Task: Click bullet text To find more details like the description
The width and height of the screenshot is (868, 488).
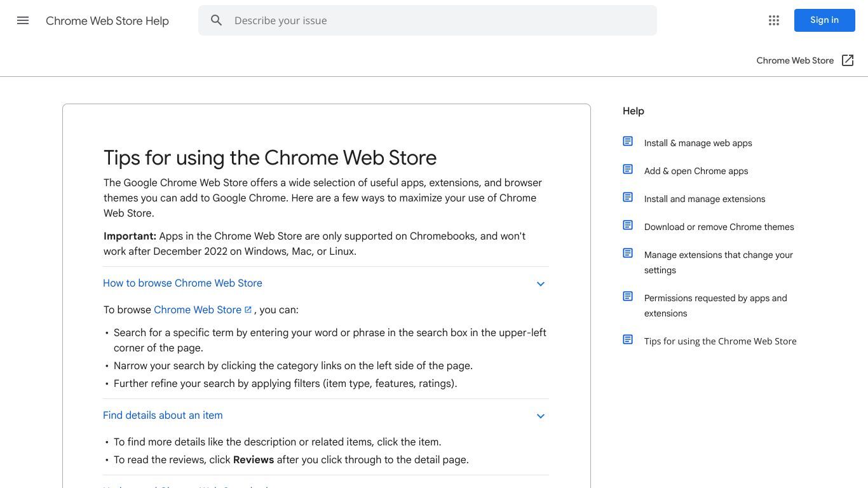Action: [277, 442]
